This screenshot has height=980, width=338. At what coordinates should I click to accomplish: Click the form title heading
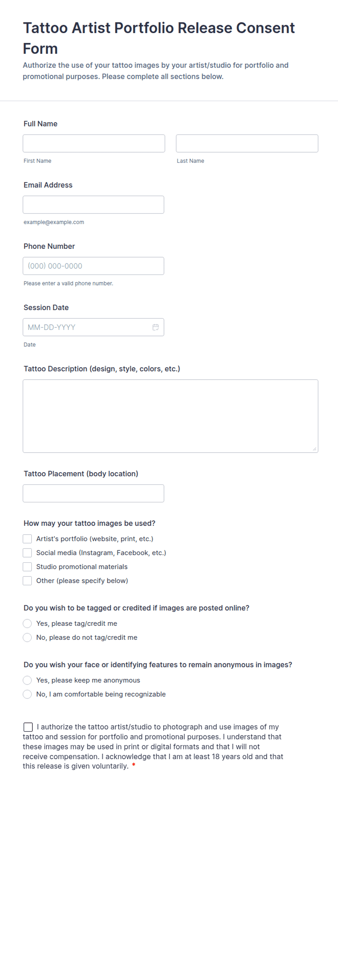click(x=159, y=38)
